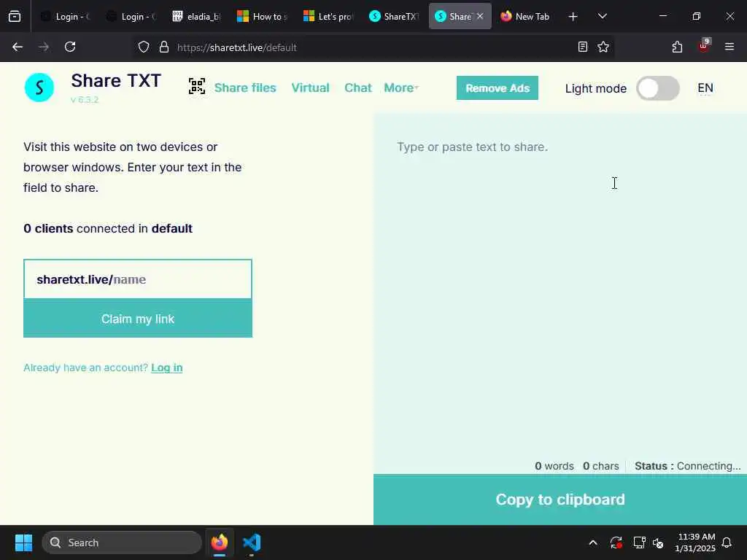This screenshot has height=560, width=747.
Task: Click the network display tray icon
Action: click(639, 542)
